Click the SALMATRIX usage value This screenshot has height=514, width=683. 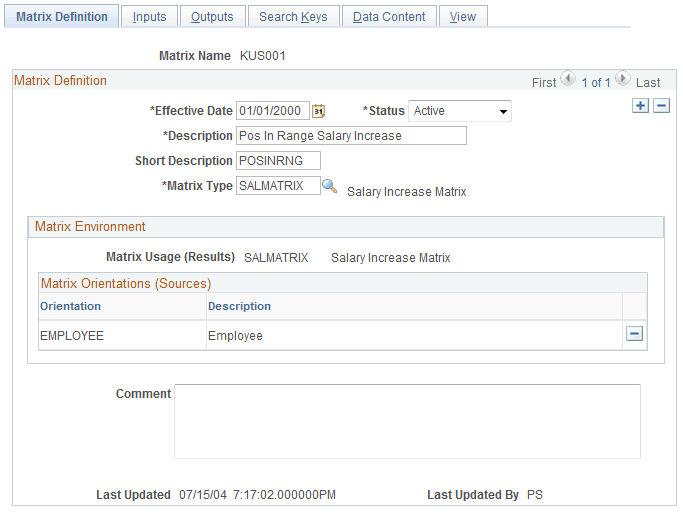pyautogui.click(x=276, y=257)
